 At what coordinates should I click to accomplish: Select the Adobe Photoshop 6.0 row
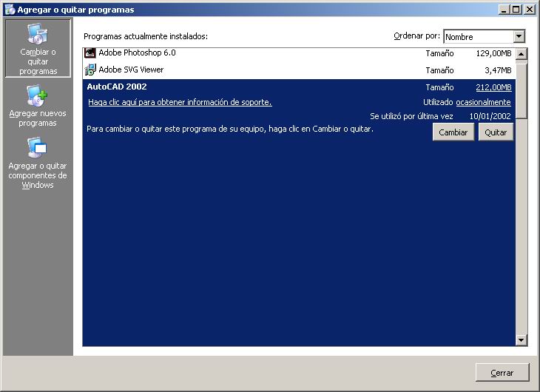[x=299, y=53]
